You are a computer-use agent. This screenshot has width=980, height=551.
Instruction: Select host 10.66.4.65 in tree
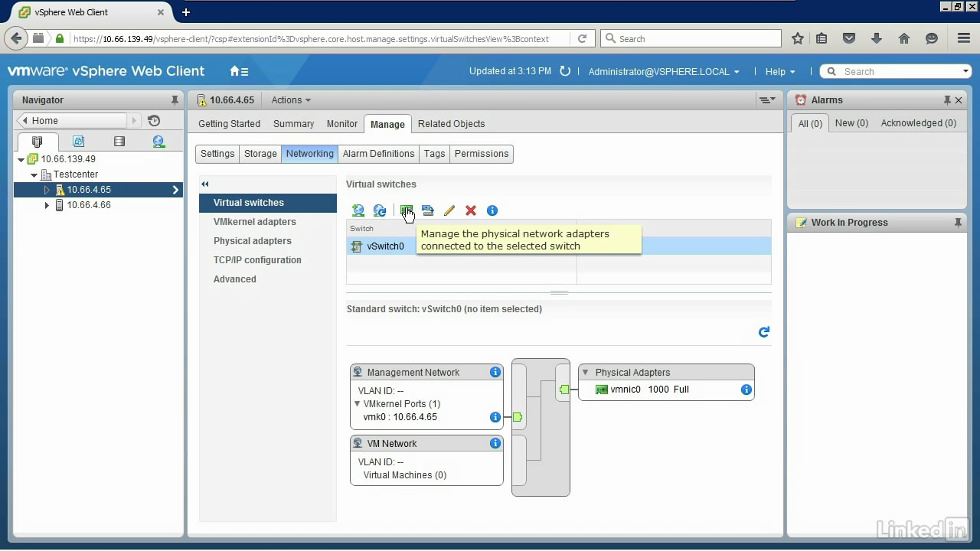pyautogui.click(x=98, y=190)
